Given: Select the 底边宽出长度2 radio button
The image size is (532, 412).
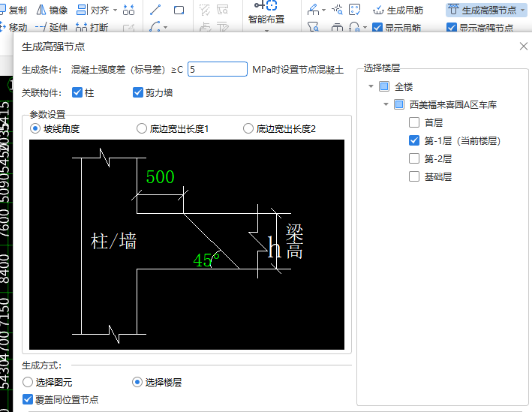Looking at the screenshot, I should 248,128.
